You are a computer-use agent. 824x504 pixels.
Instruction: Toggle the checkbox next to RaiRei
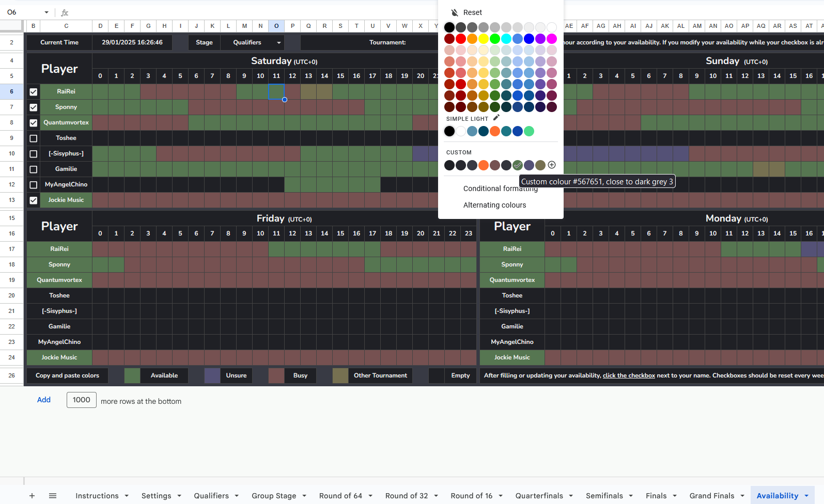[x=34, y=92]
